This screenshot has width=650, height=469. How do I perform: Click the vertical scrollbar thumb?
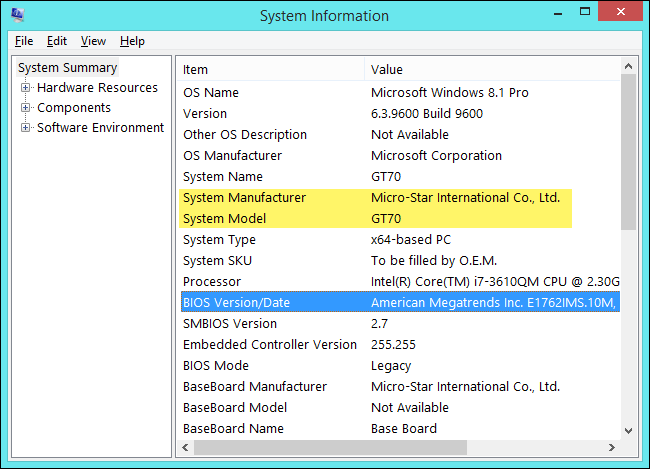pos(628,152)
